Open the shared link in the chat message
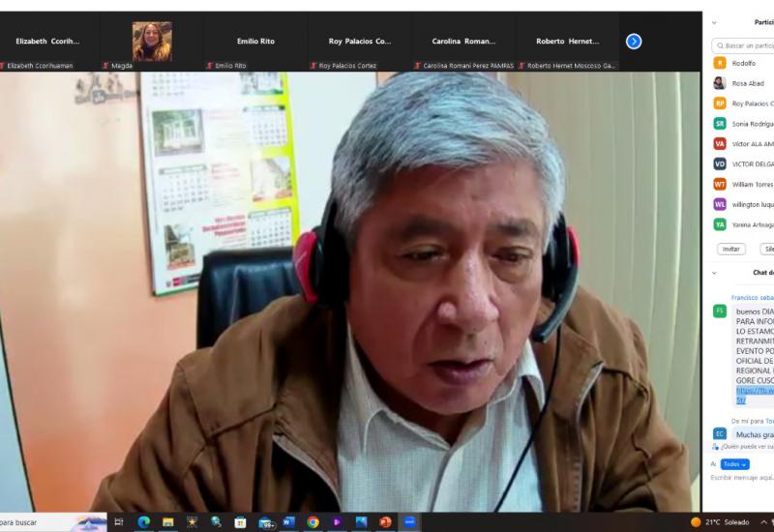The height and width of the screenshot is (532, 774). 755,391
